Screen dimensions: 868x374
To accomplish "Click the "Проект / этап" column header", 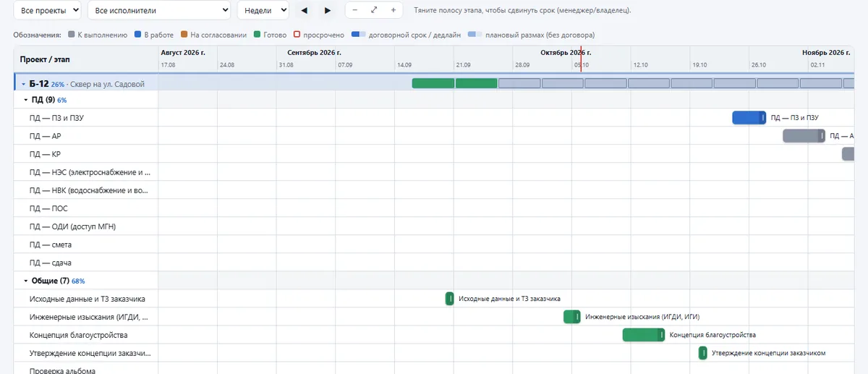I will click(45, 59).
